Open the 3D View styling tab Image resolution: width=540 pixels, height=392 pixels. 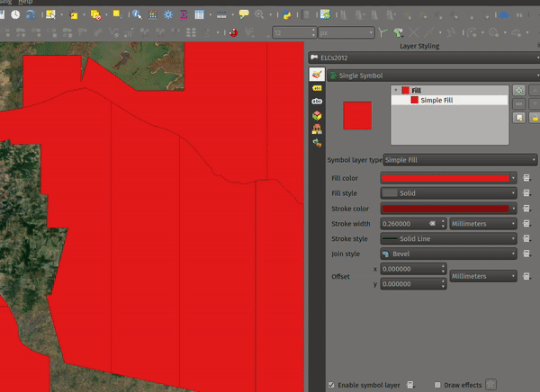click(x=317, y=116)
